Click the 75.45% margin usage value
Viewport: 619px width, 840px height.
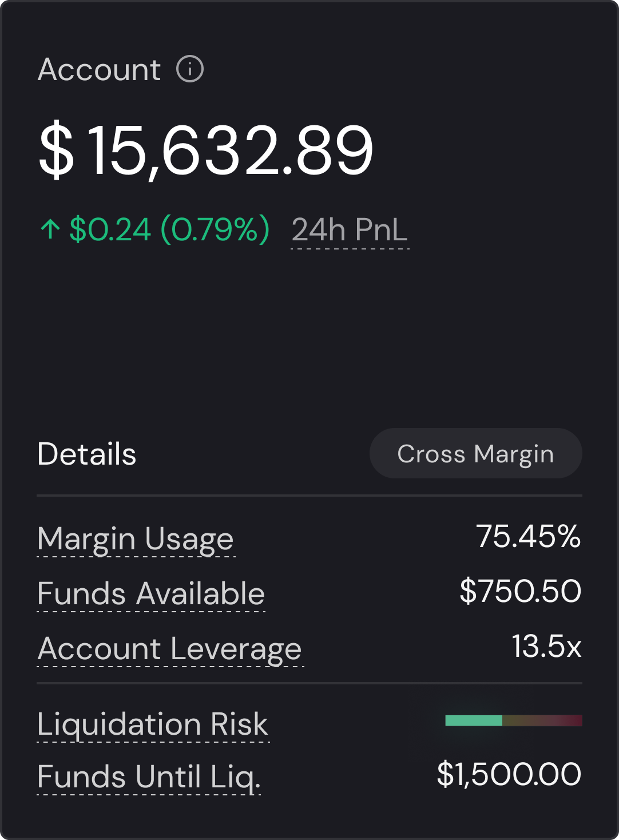529,537
